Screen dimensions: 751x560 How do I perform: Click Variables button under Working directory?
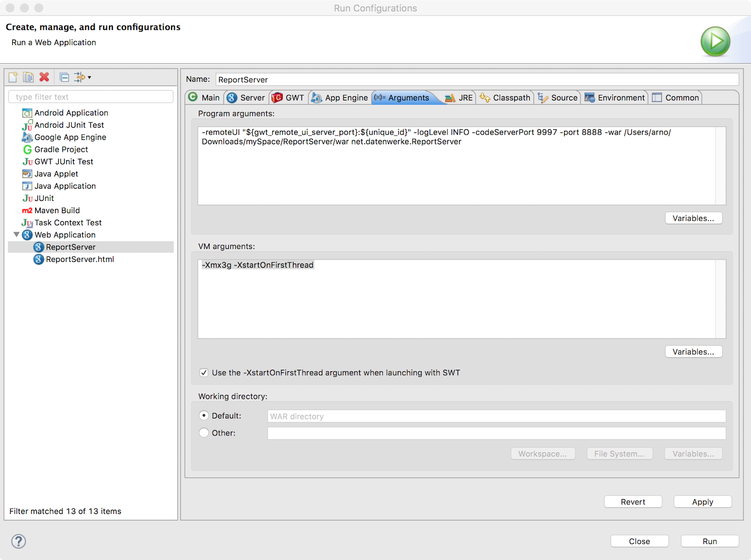pyautogui.click(x=693, y=454)
